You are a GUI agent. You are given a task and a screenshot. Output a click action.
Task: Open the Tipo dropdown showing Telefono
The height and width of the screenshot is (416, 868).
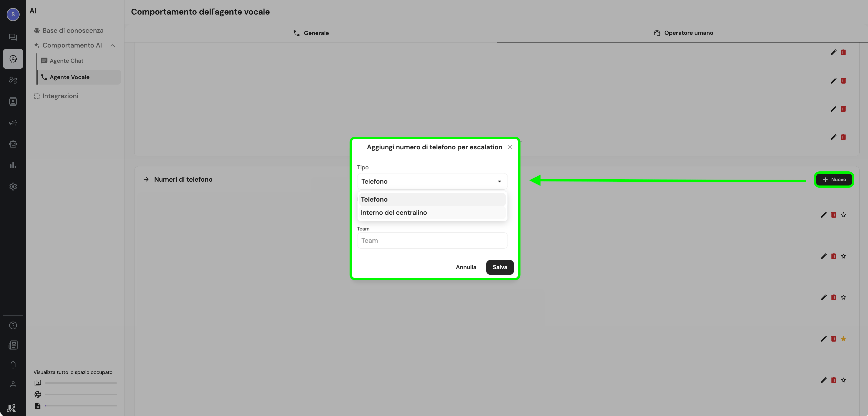coord(432,181)
